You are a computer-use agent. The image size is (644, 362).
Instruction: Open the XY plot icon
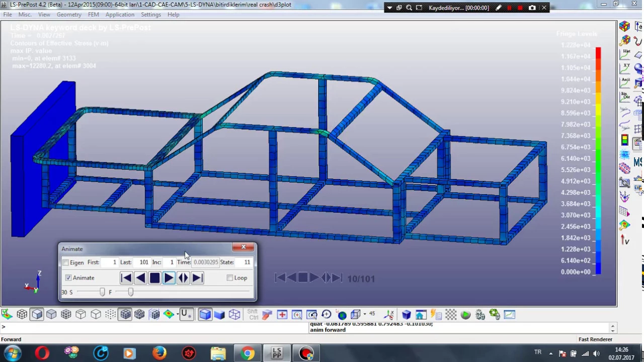pyautogui.click(x=625, y=68)
